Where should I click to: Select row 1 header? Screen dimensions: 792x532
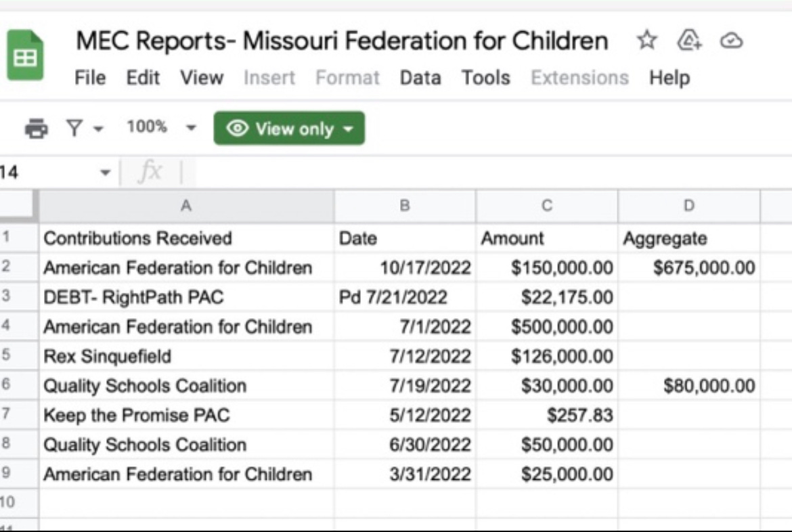point(19,238)
